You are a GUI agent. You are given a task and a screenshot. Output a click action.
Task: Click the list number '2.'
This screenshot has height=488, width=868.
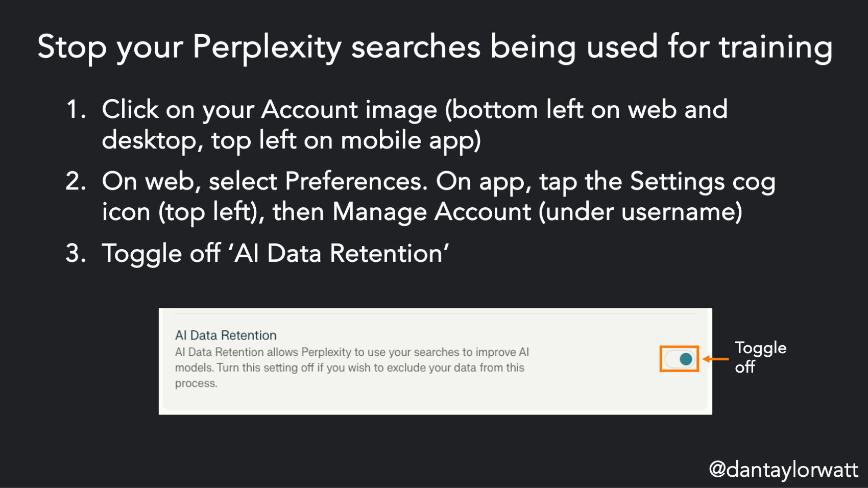click(x=76, y=181)
